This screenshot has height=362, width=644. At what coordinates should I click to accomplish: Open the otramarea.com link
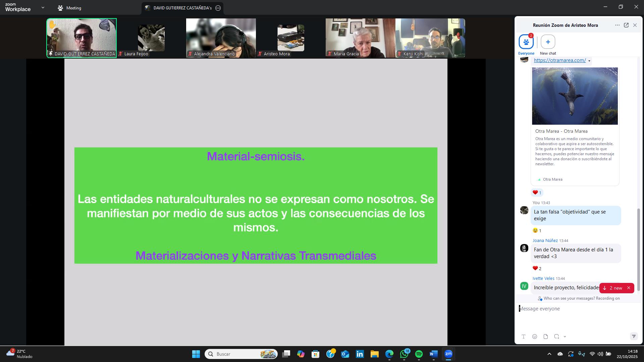coord(559,60)
